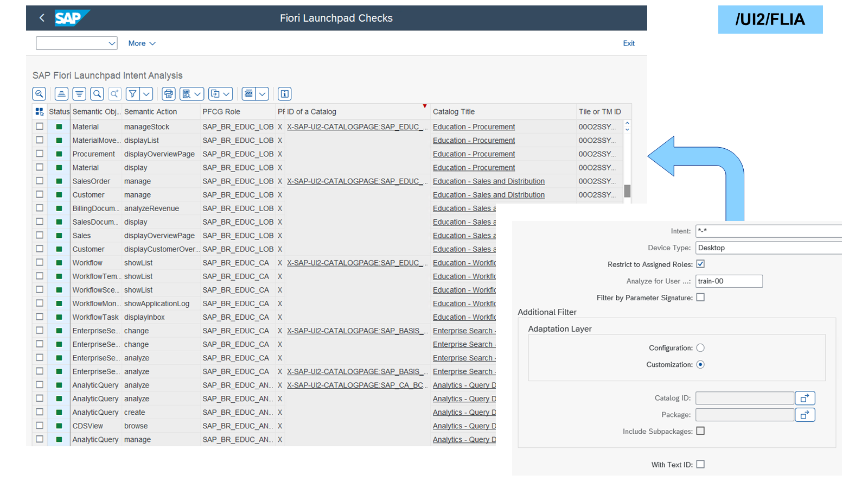Open value help next to Catalog ID
Screen dimensions: 868x481
(x=805, y=398)
